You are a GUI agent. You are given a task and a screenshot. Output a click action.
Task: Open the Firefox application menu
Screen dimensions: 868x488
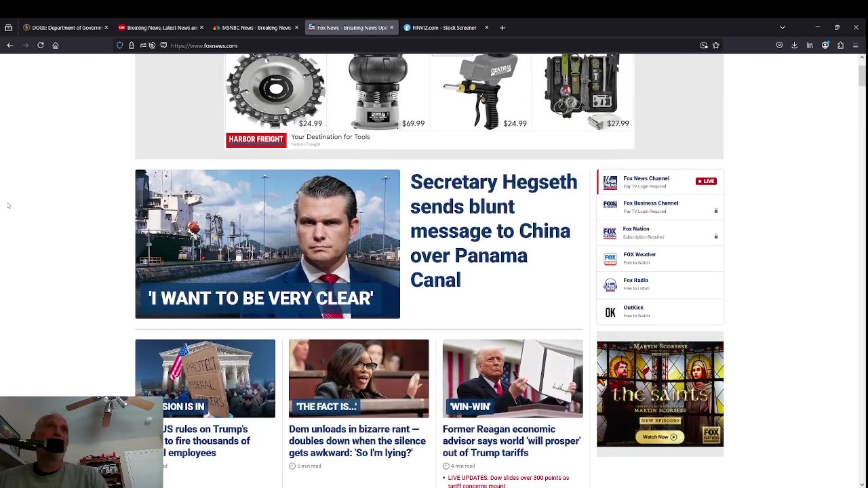tap(856, 45)
